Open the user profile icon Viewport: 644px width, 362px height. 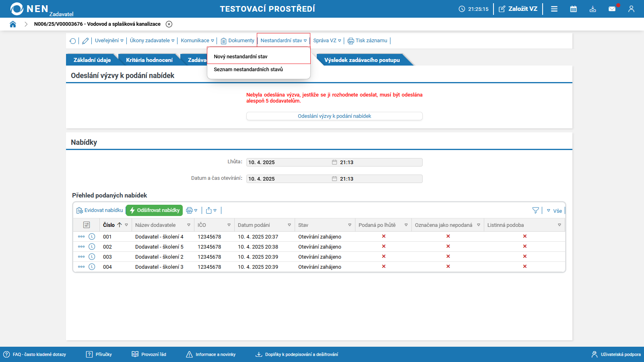tap(631, 9)
